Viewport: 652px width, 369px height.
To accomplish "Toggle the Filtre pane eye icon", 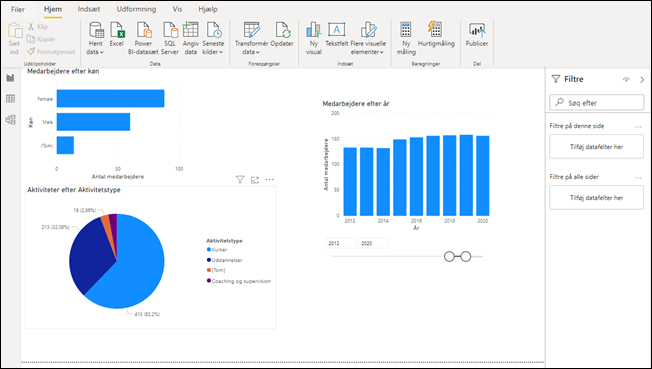I will pyautogui.click(x=626, y=79).
